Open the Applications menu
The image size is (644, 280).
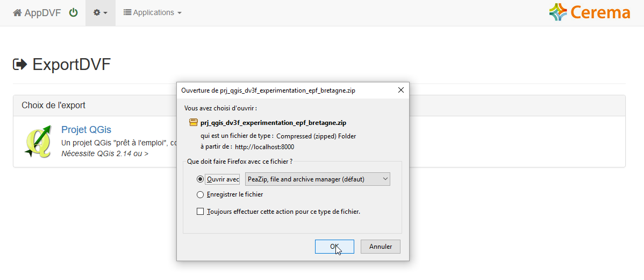click(152, 13)
